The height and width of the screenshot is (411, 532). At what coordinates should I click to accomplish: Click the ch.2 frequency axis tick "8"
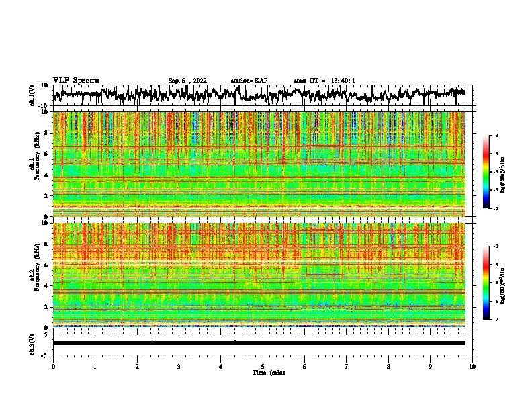46,244
